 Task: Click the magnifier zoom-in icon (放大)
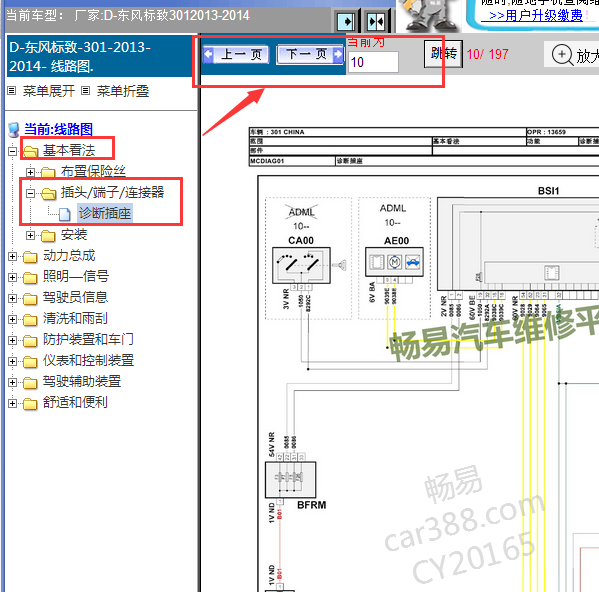click(562, 55)
